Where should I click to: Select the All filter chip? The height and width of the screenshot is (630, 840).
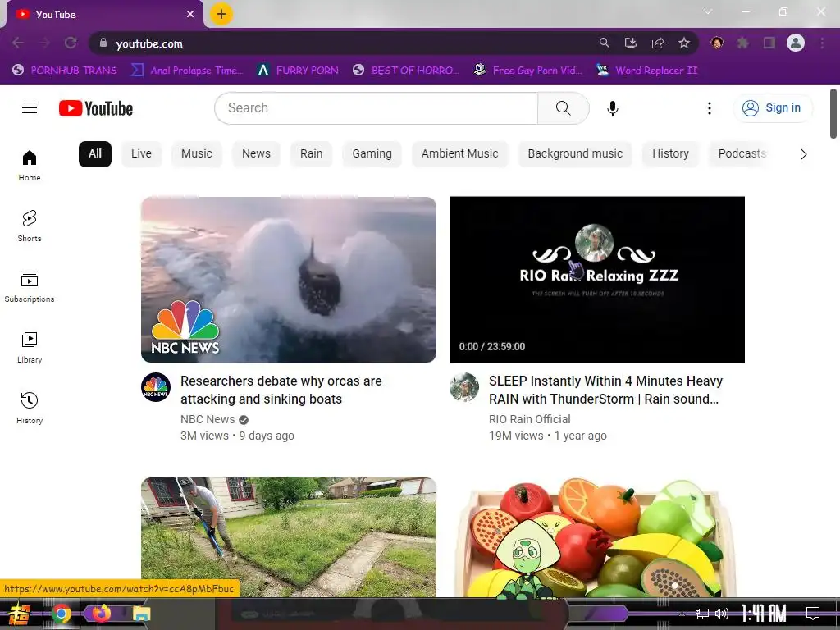pos(95,154)
